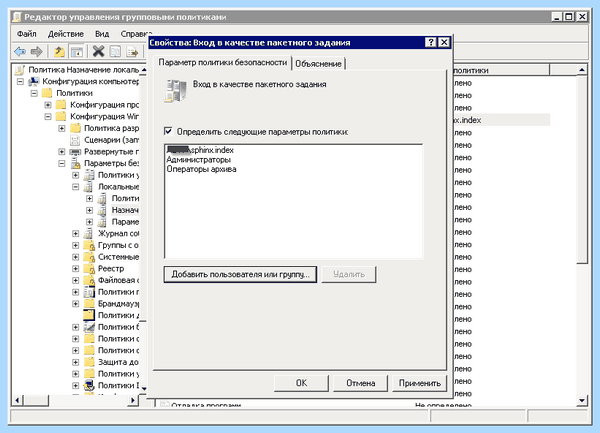Click the dialog Help question mark button
The height and width of the screenshot is (433, 600).
tap(431, 42)
